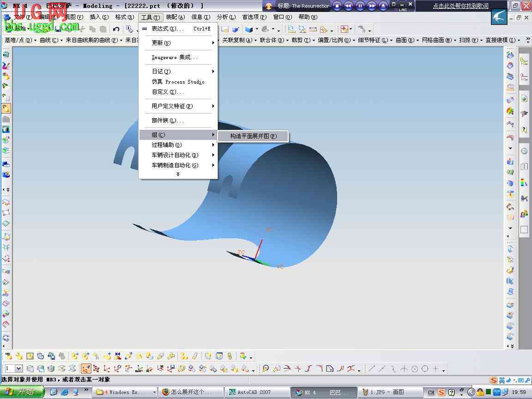Open 扫掠 (W) toolbar dropdown
Viewport: 532px width, 399px height.
(x=471, y=40)
